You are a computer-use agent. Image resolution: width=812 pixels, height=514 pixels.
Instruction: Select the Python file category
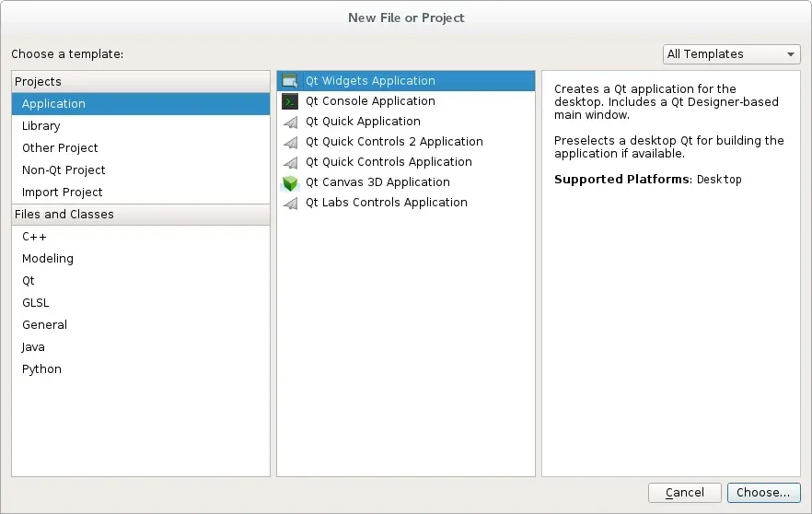point(42,369)
